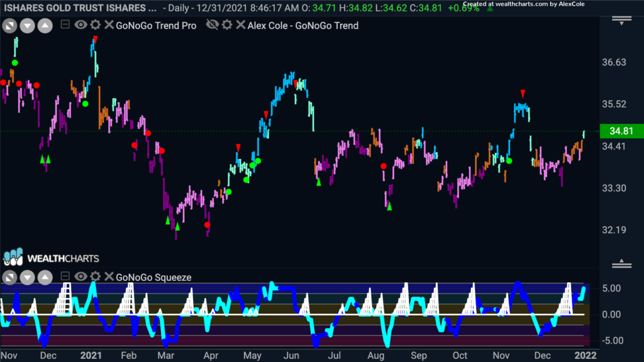This screenshot has width=644, height=362.
Task: Collapse the GoNoGo Squeeze indicator
Action: click(x=65, y=277)
